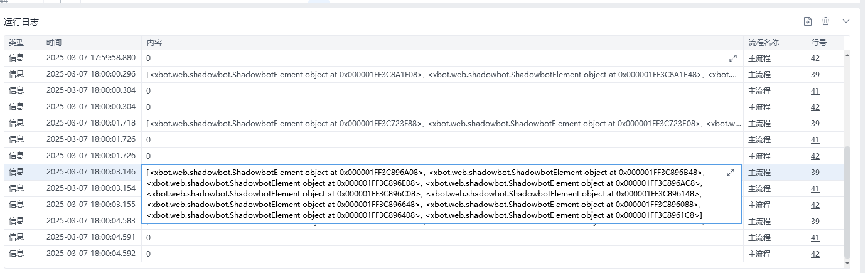
Task: Click the scrollbar up arrow
Action: tap(847, 54)
